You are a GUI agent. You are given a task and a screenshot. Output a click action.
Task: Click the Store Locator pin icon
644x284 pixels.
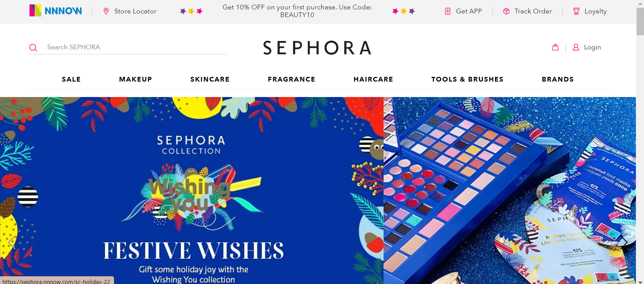click(106, 11)
